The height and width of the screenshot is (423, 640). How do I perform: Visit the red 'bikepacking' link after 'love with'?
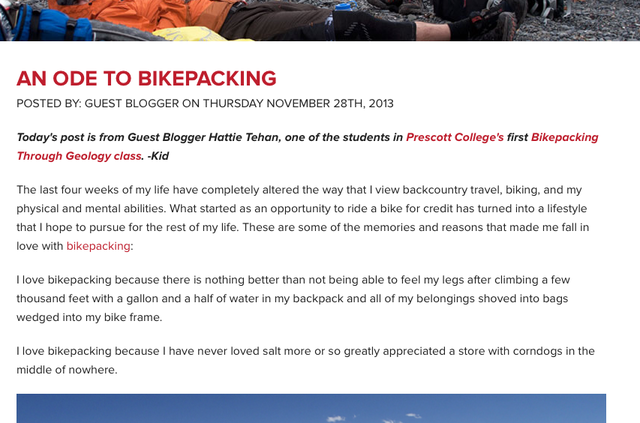[98, 246]
